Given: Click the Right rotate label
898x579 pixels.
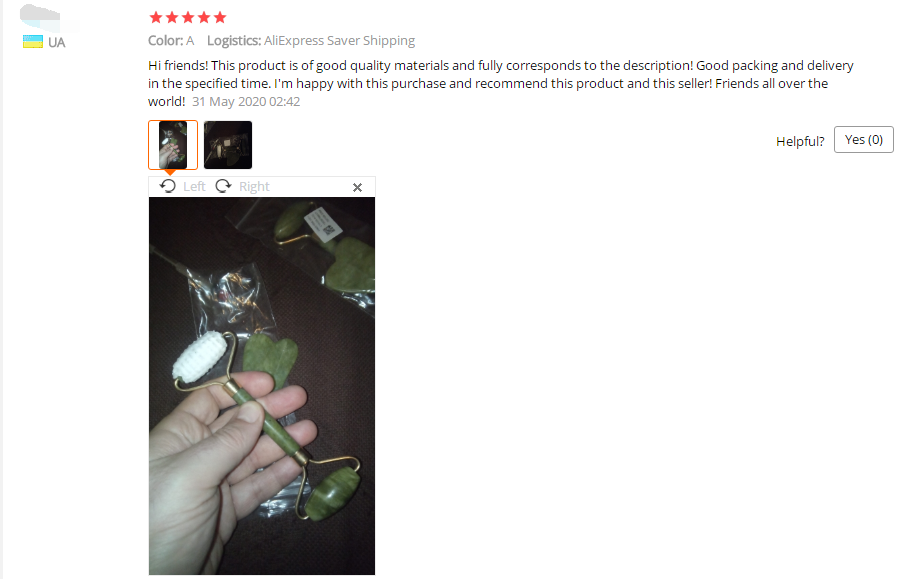Looking at the screenshot, I should click(254, 187).
